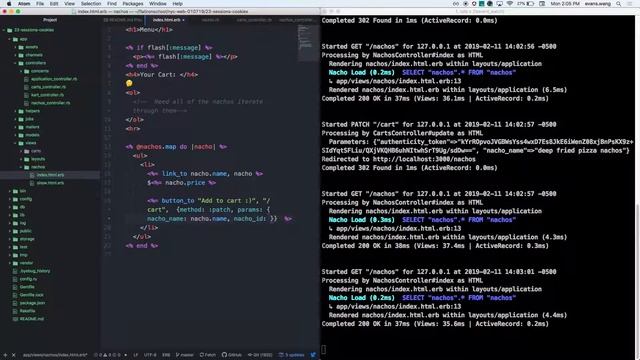Click the X icon in status bar
This screenshot has height=360, width=640.
click(x=13, y=355)
